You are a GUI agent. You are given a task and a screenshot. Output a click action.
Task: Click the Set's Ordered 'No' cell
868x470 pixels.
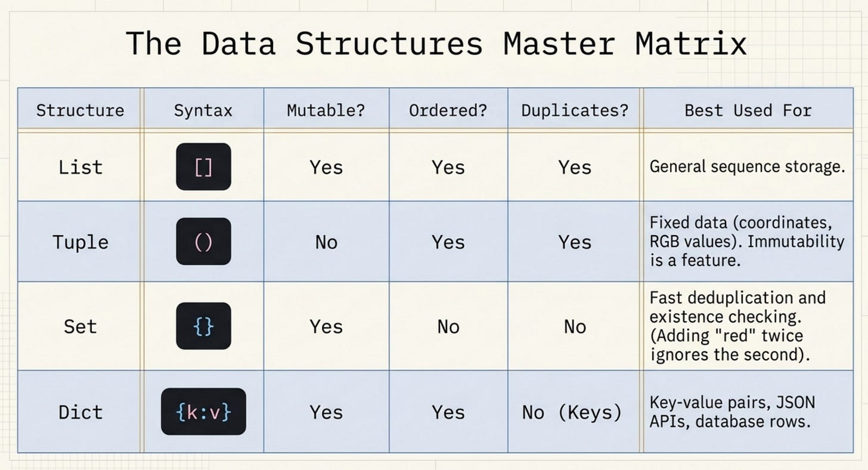(448, 326)
